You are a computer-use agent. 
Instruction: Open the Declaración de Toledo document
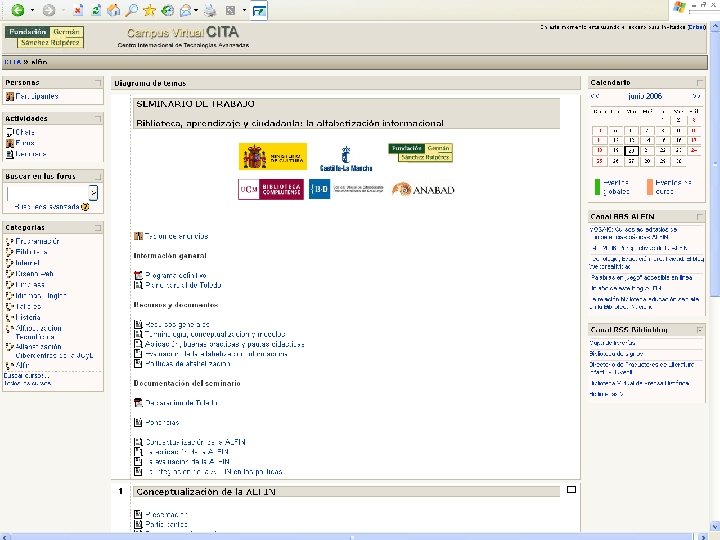182,403
